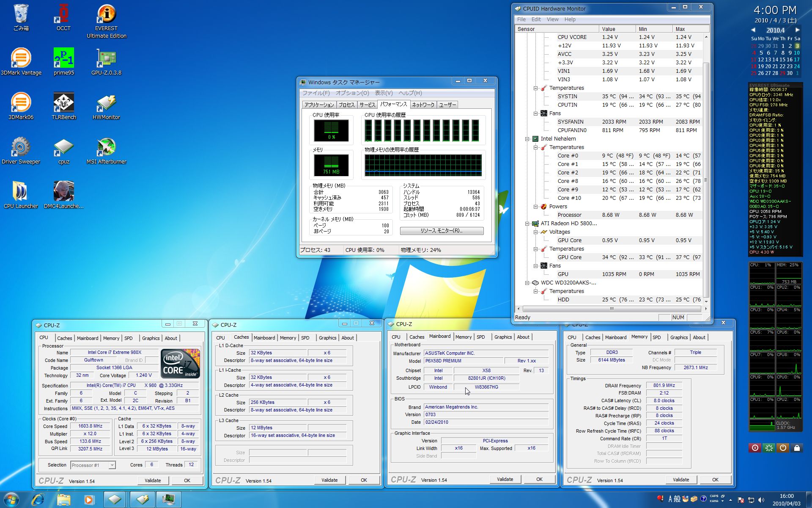Select the TLRBench desktop icon
This screenshot has height=508, width=812.
(63, 106)
